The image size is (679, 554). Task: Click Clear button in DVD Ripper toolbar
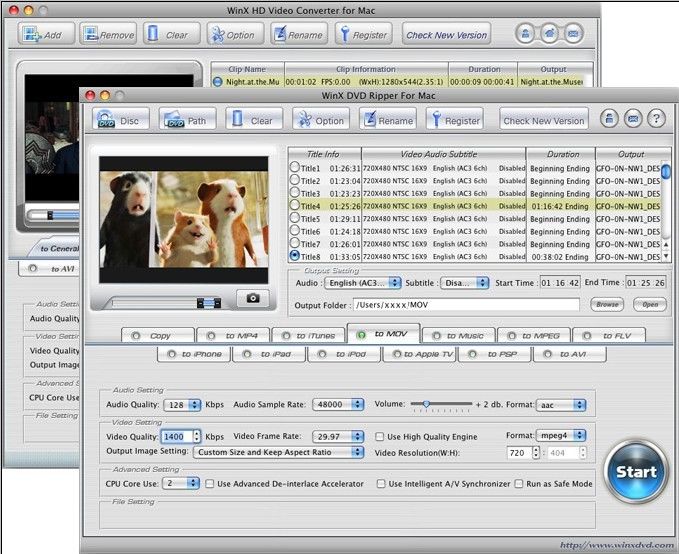tap(254, 119)
